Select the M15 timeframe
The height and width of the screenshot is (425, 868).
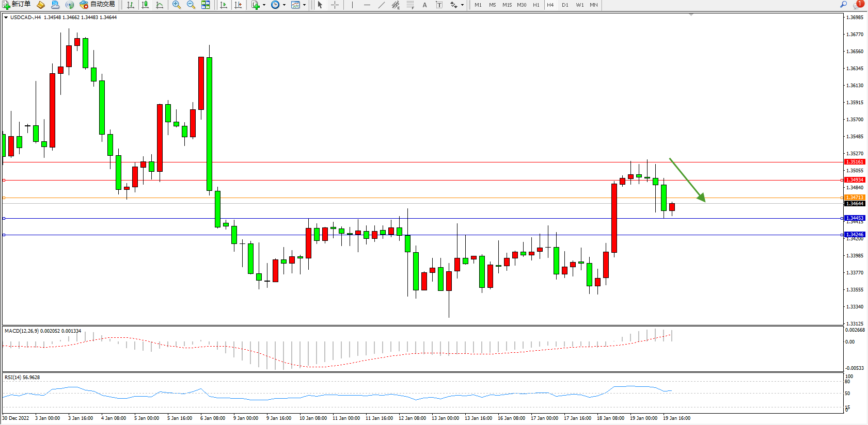pos(507,5)
